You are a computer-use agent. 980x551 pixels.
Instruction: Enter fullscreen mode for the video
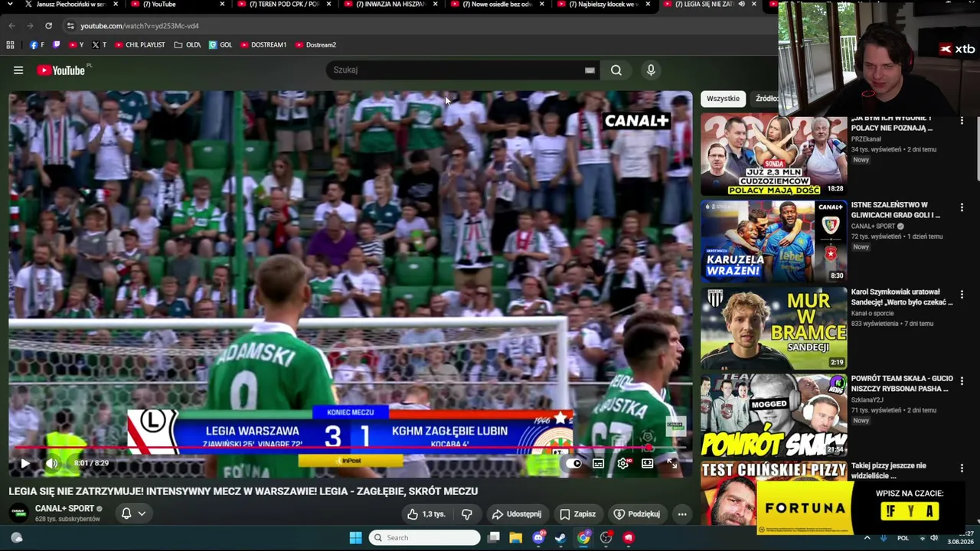point(671,463)
